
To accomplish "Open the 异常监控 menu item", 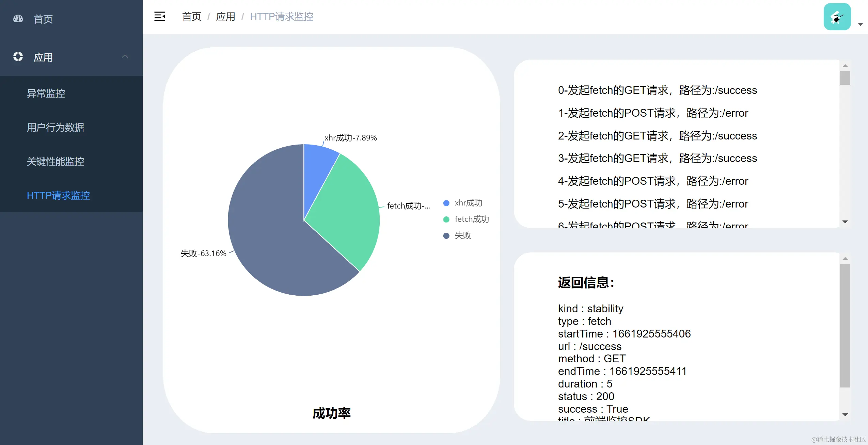I will (x=46, y=93).
